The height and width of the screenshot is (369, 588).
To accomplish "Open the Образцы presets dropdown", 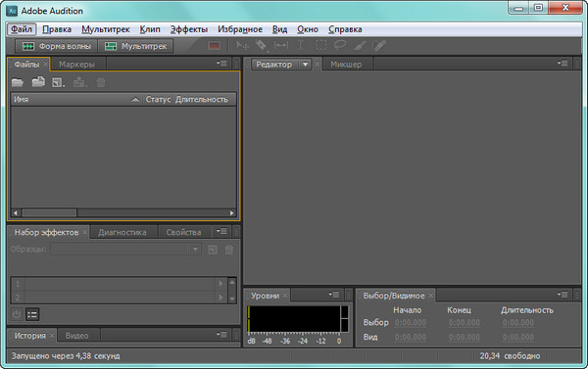I will (126, 250).
